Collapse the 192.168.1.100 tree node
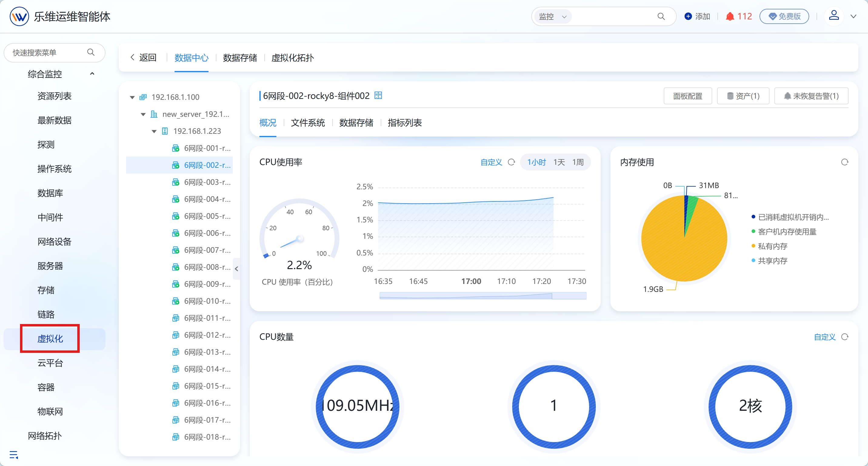This screenshot has height=466, width=868. [132, 97]
